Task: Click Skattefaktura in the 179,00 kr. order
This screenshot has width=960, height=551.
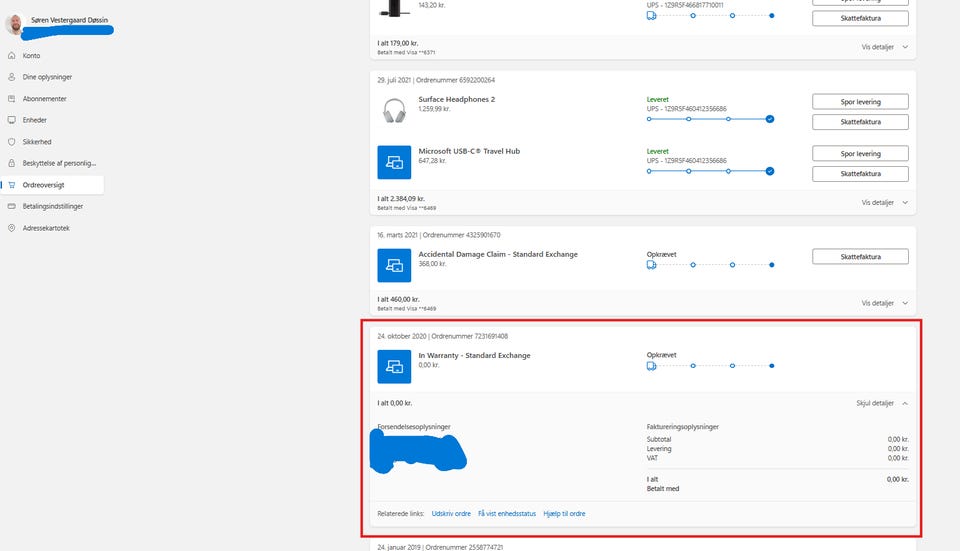Action: [860, 18]
